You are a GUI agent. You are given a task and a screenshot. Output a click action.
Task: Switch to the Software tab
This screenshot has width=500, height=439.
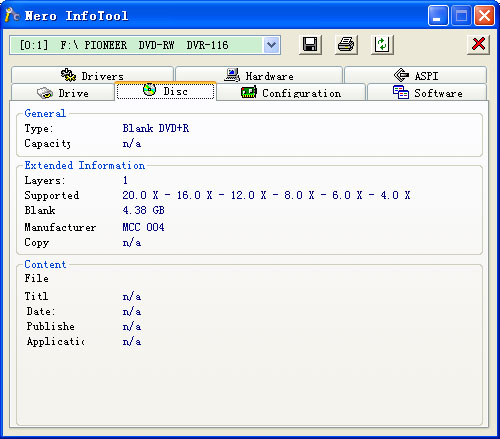427,93
